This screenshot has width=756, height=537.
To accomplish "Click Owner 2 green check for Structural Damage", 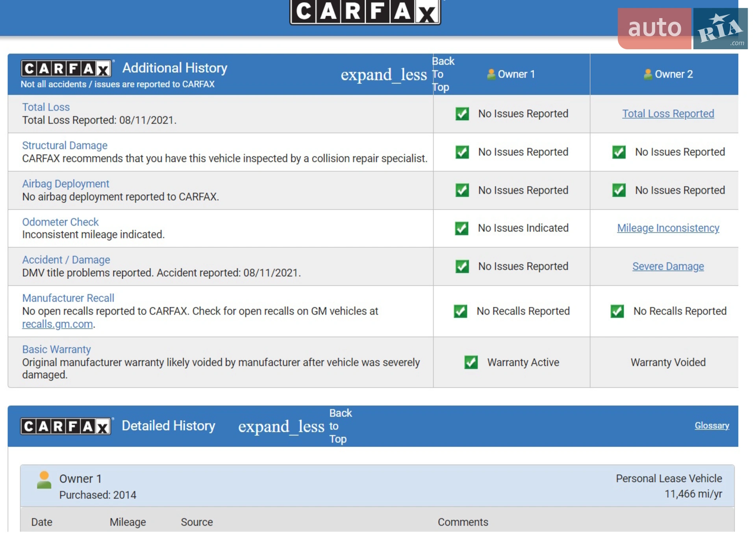I will coord(619,152).
